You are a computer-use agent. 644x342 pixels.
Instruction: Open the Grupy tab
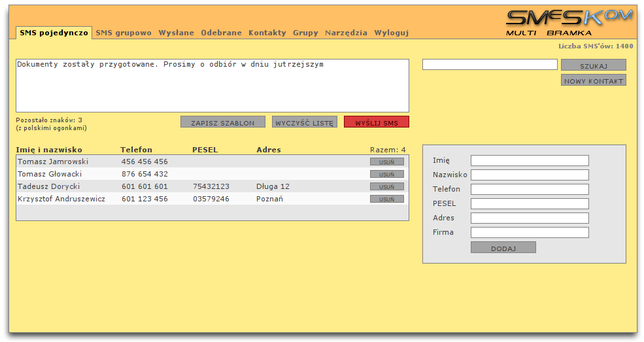[x=305, y=33]
